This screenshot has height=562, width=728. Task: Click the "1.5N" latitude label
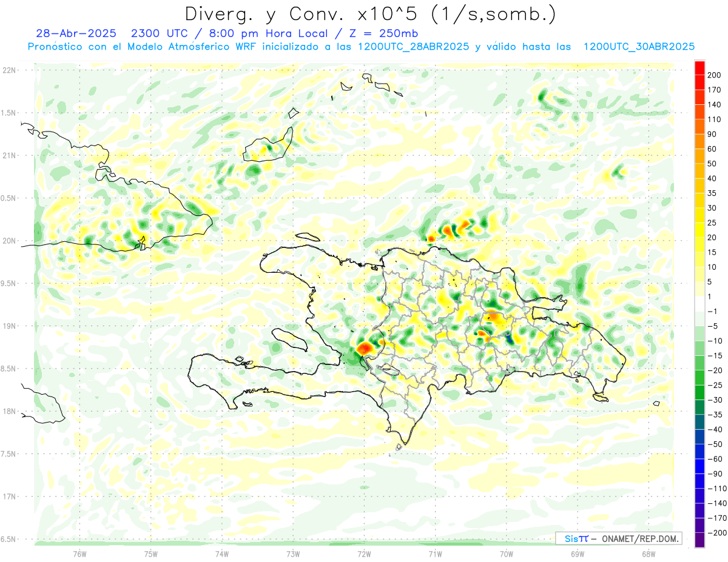click(9, 113)
